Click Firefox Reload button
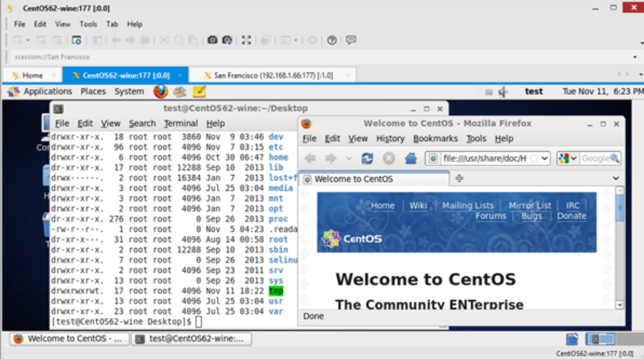Viewport: 644px width, 359px height. tap(367, 158)
